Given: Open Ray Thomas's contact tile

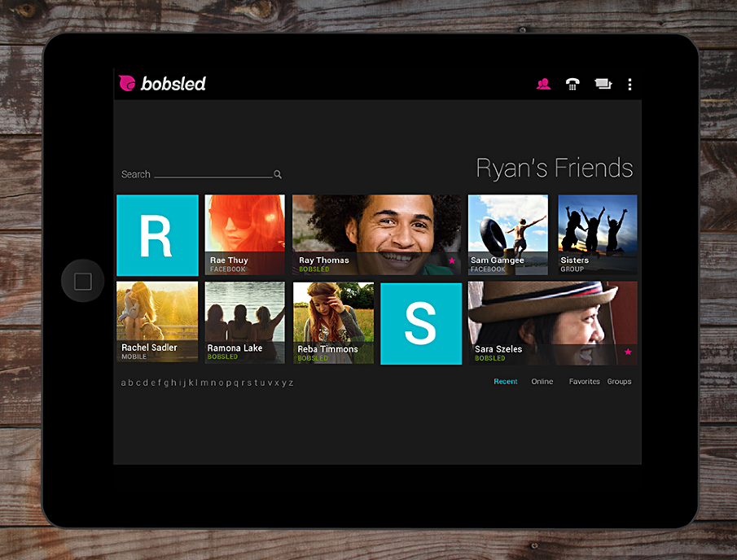Looking at the screenshot, I should (x=376, y=235).
